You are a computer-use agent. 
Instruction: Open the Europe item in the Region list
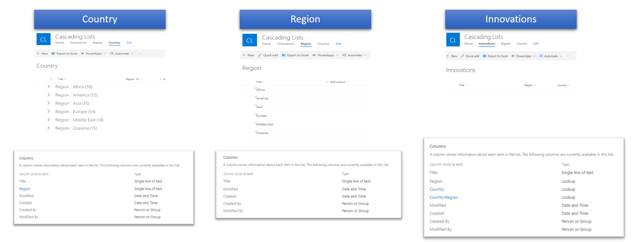[261, 115]
